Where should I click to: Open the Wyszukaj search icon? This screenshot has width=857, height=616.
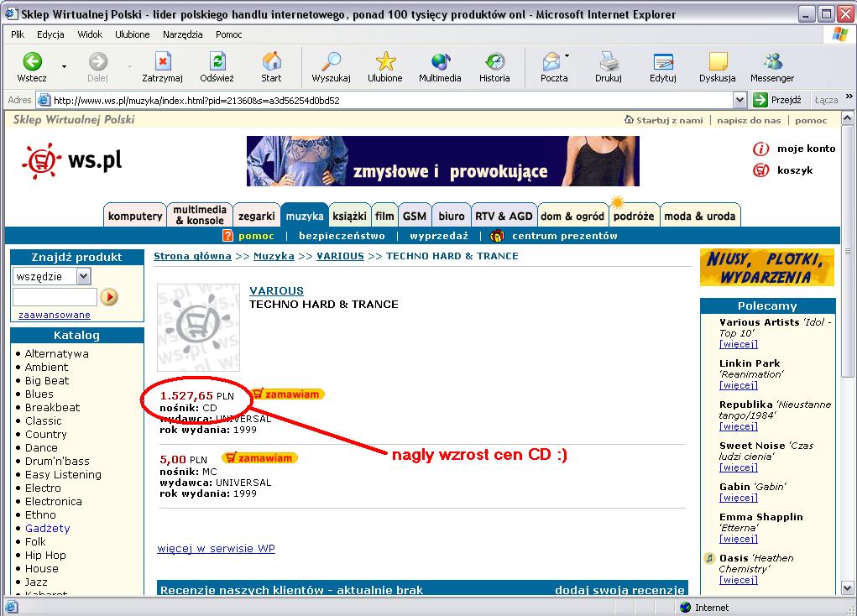[x=332, y=61]
